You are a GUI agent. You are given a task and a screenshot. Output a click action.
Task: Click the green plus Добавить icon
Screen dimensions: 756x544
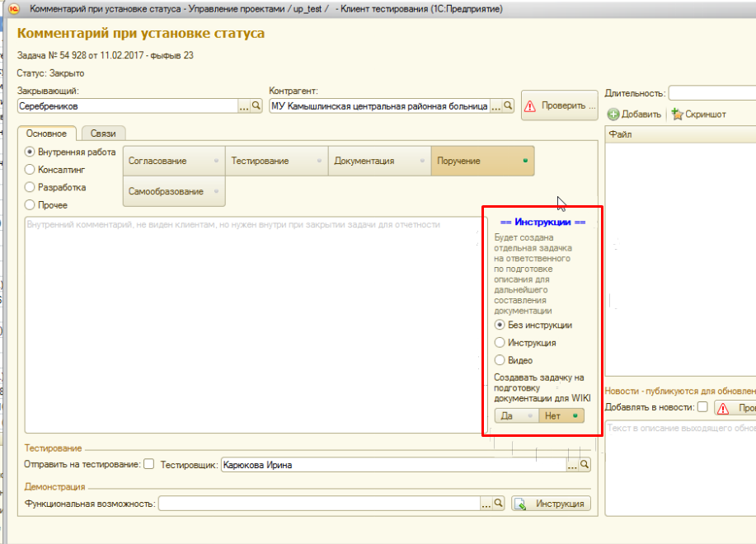click(x=613, y=115)
